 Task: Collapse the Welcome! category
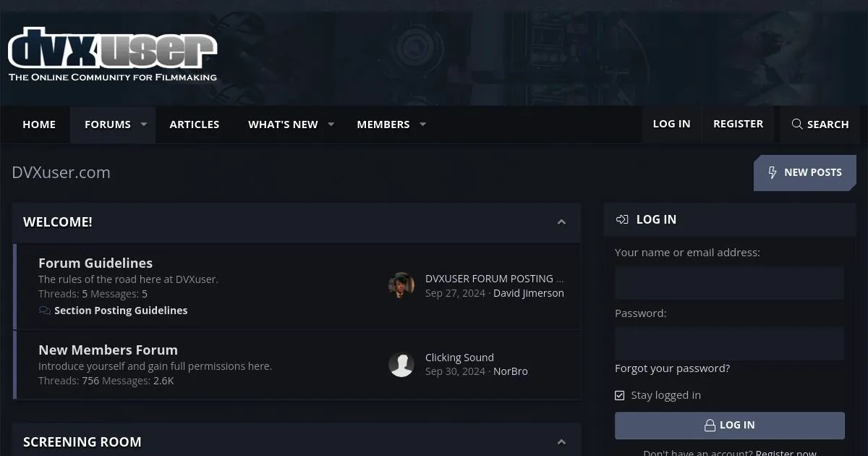[x=561, y=222]
